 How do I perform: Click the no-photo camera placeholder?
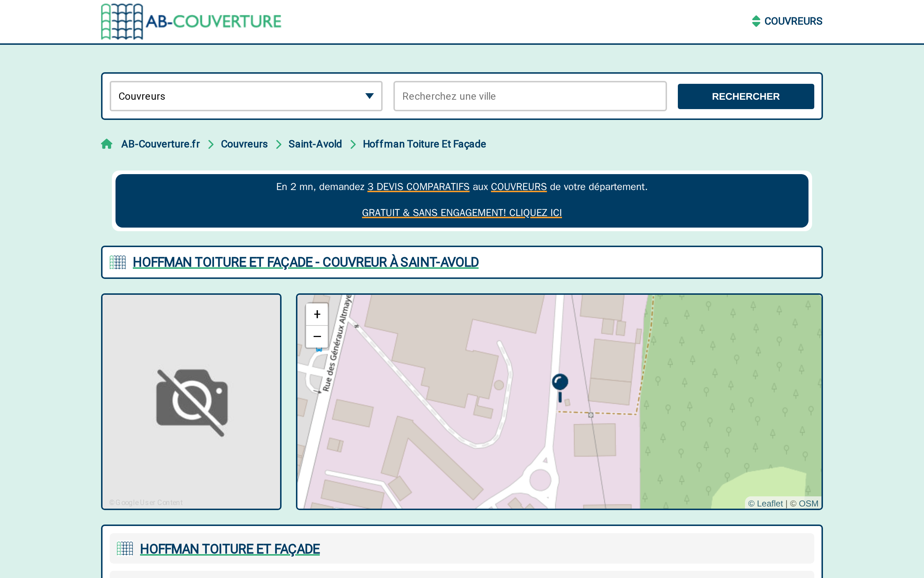[x=192, y=402]
